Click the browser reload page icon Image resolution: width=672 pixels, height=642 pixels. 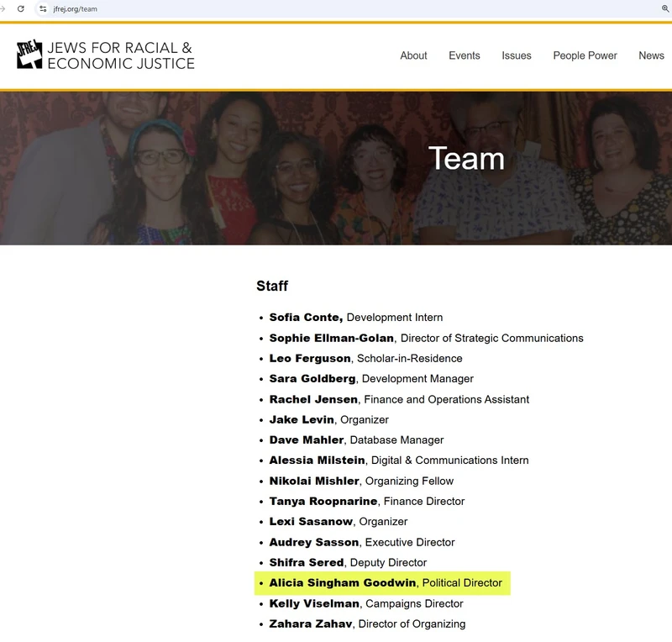[21, 8]
